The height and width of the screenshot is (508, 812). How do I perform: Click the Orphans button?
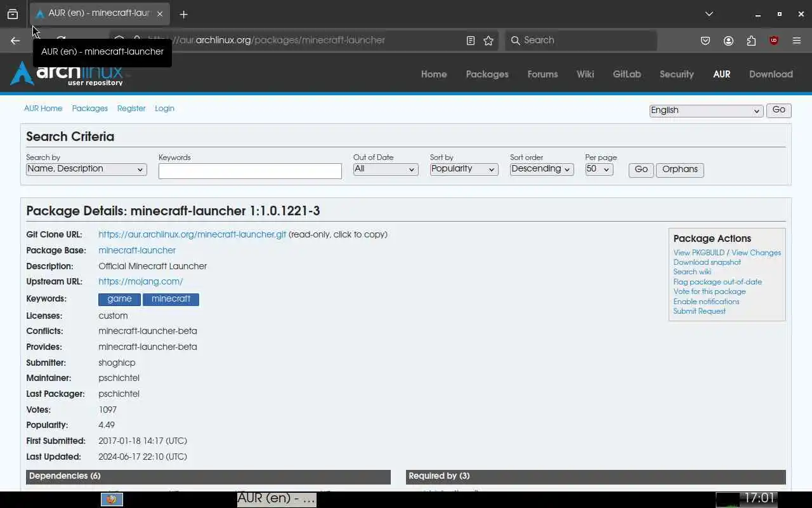click(x=679, y=170)
